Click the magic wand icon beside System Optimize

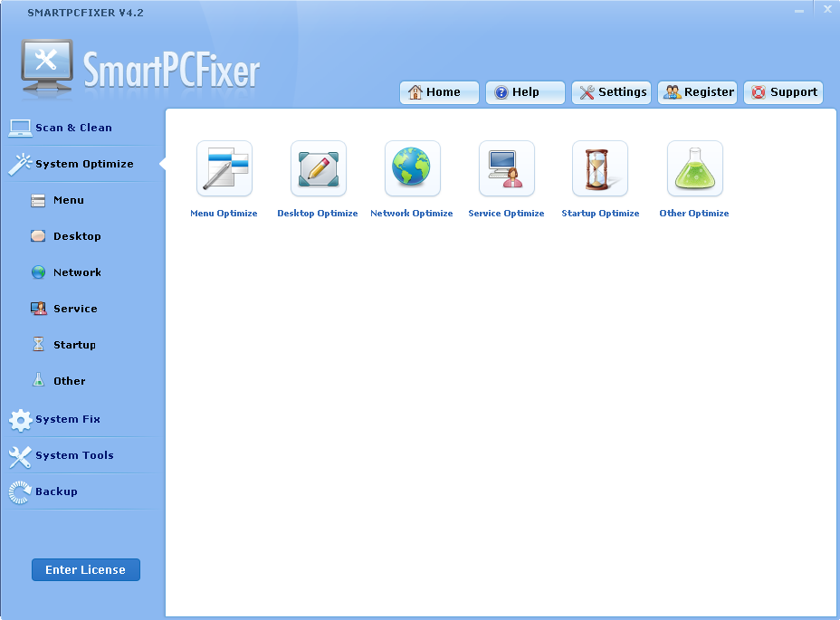pos(20,164)
